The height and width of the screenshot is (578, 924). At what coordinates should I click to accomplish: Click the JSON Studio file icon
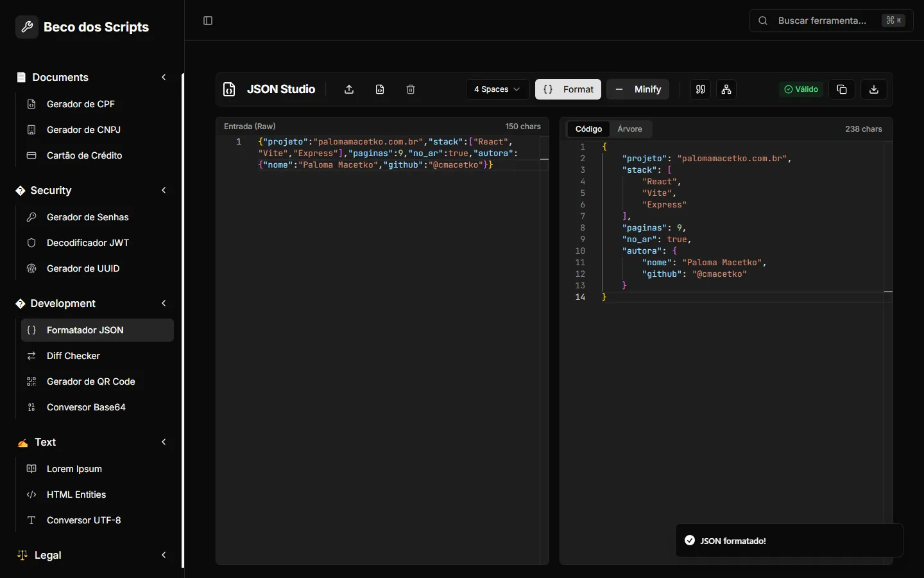[229, 89]
